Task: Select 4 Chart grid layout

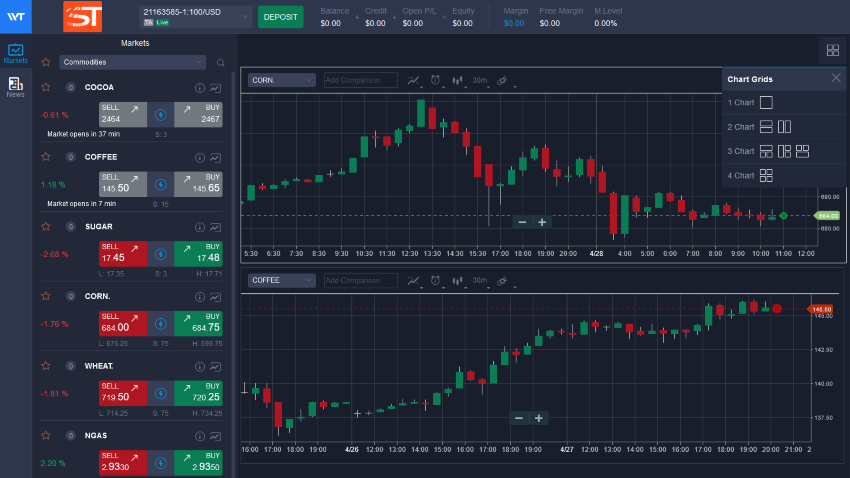Action: (766, 176)
